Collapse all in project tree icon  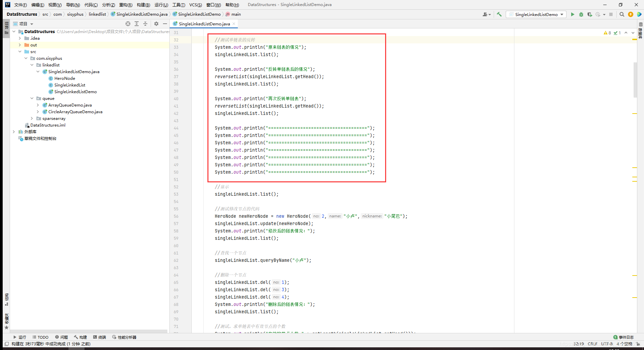tap(145, 24)
